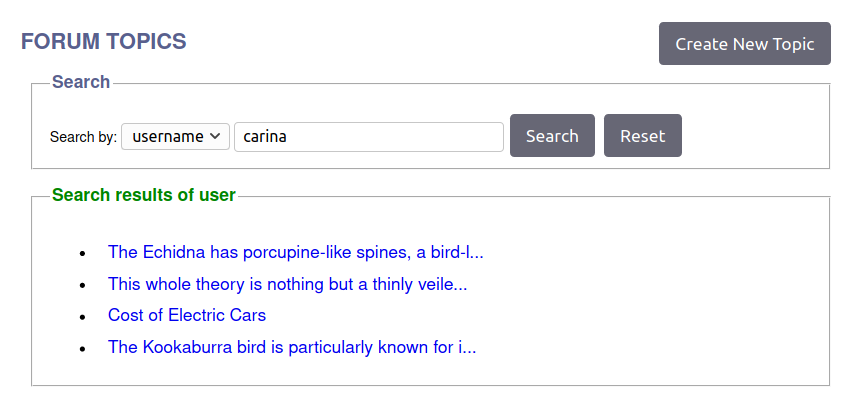Viewport: 843px width, 405px height.
Task: Clear the search using Reset button
Action: click(x=642, y=136)
